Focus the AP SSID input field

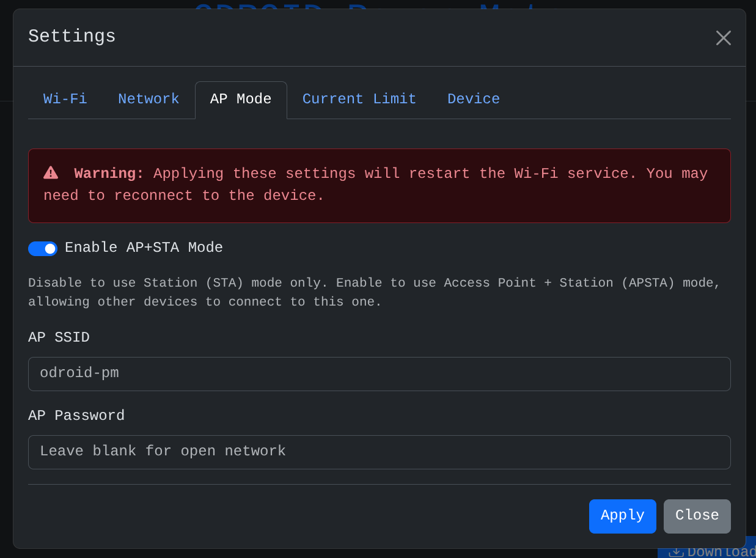pyautogui.click(x=379, y=373)
